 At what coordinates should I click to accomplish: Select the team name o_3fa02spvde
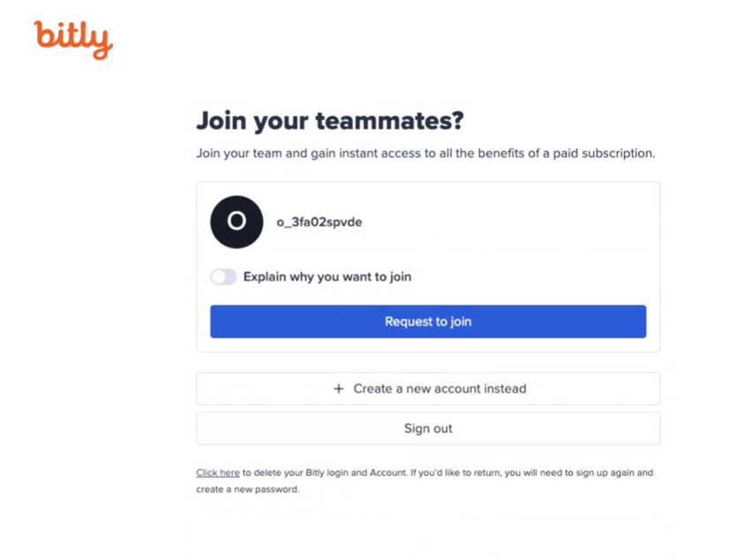tap(319, 222)
